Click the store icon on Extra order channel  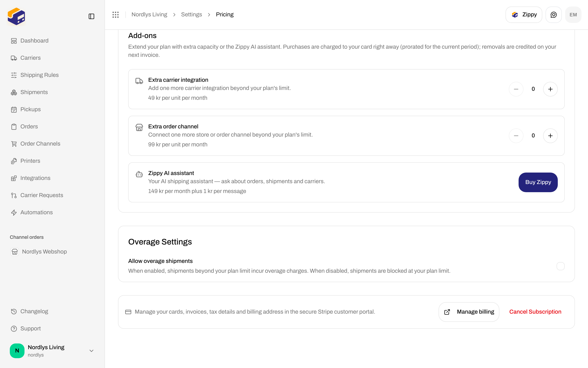[x=139, y=127]
